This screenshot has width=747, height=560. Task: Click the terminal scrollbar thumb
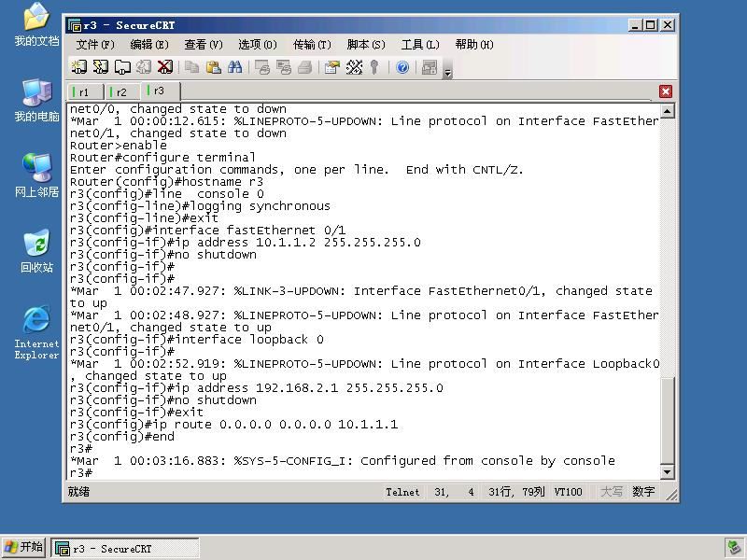tap(667, 421)
